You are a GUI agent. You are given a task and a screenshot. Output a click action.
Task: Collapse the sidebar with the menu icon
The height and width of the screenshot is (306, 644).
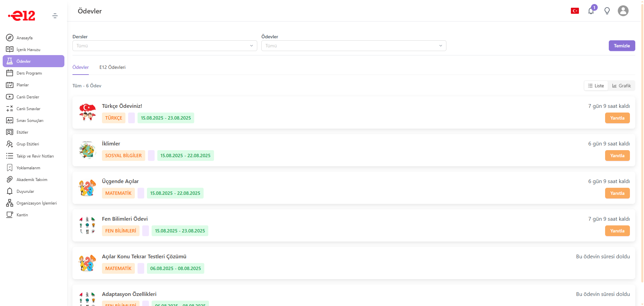pyautogui.click(x=55, y=16)
